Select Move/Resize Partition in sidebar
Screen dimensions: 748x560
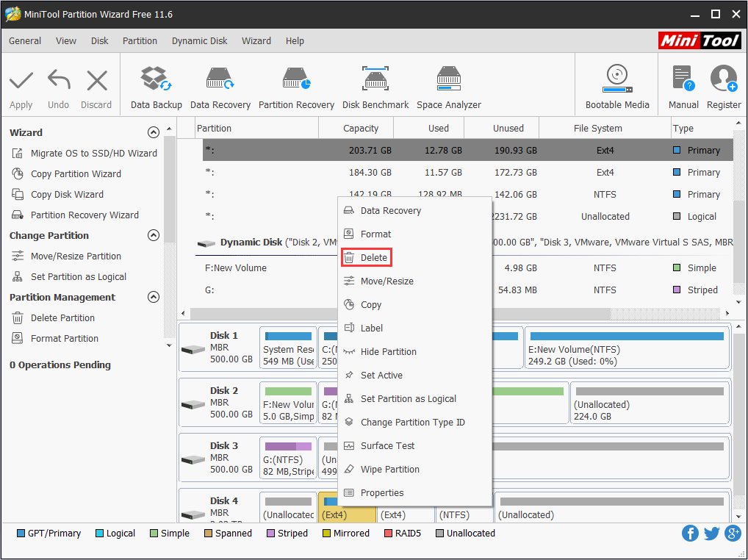66,256
